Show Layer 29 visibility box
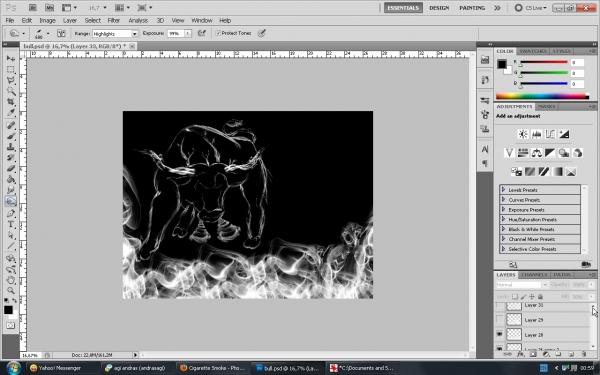Screen dimensions: 600x375 tap(499, 319)
